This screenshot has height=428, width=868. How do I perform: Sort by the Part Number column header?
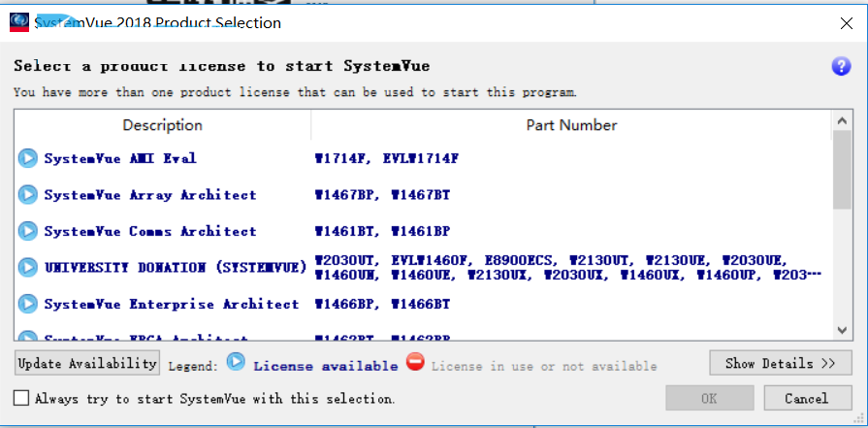point(571,125)
